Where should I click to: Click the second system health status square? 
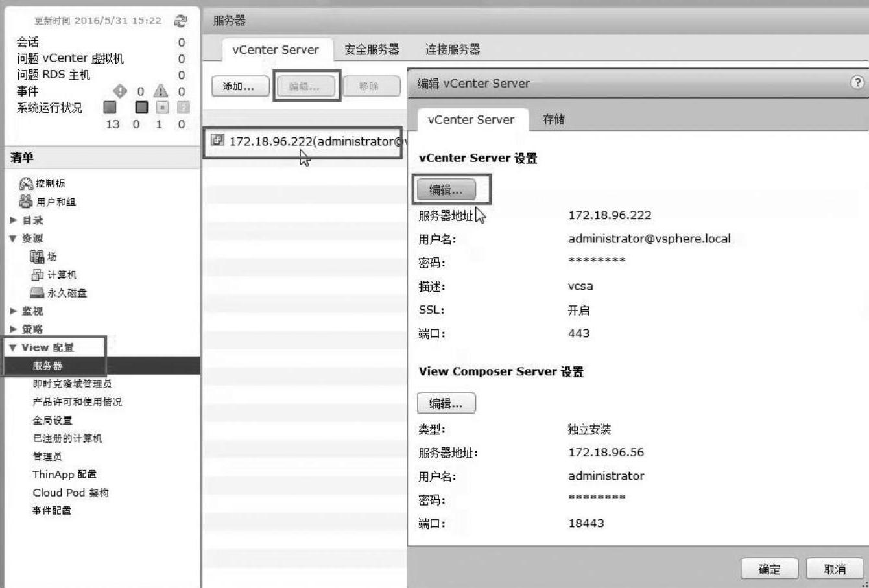coord(141,107)
